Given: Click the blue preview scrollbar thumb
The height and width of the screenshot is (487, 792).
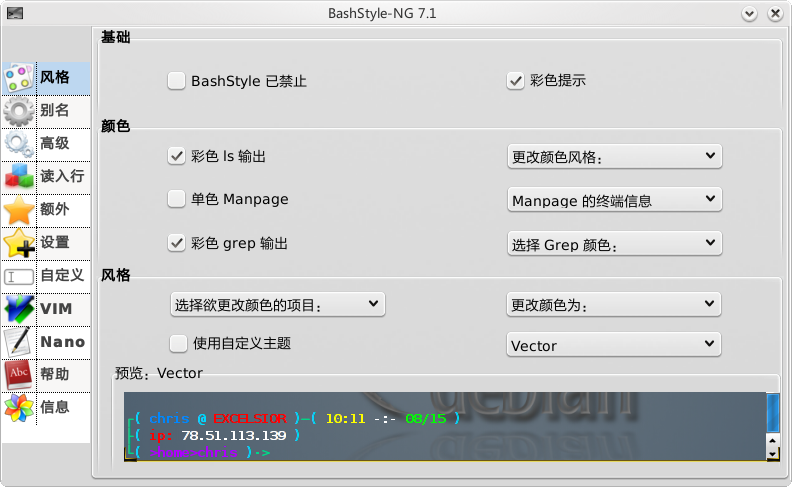Looking at the screenshot, I should [x=773, y=413].
